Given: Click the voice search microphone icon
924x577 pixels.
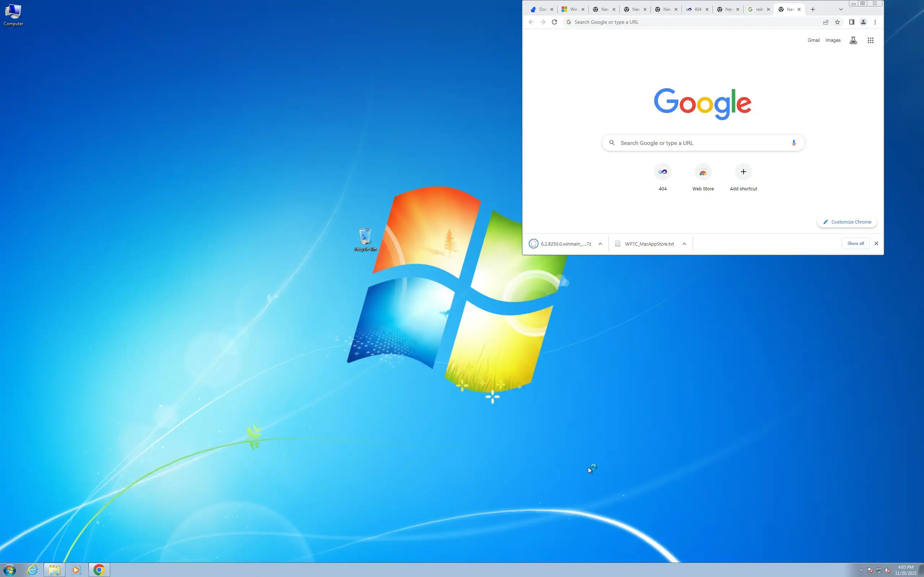Looking at the screenshot, I should (x=793, y=143).
